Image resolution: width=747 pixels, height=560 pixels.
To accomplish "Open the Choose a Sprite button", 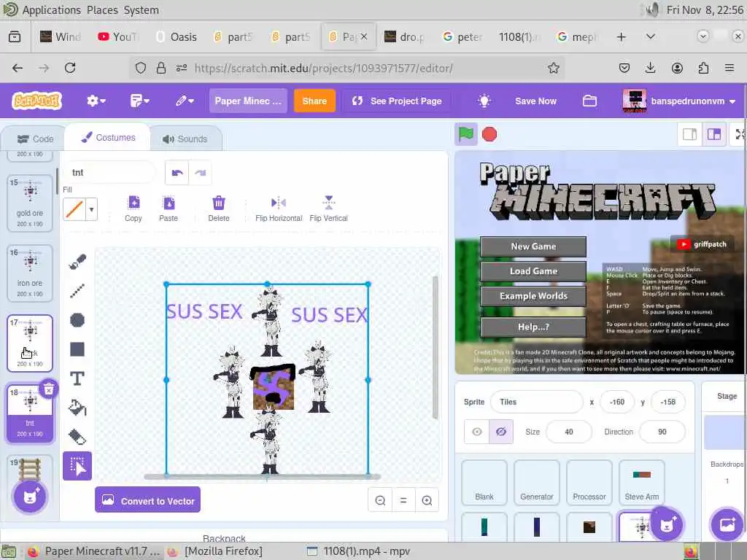I will coord(667,525).
